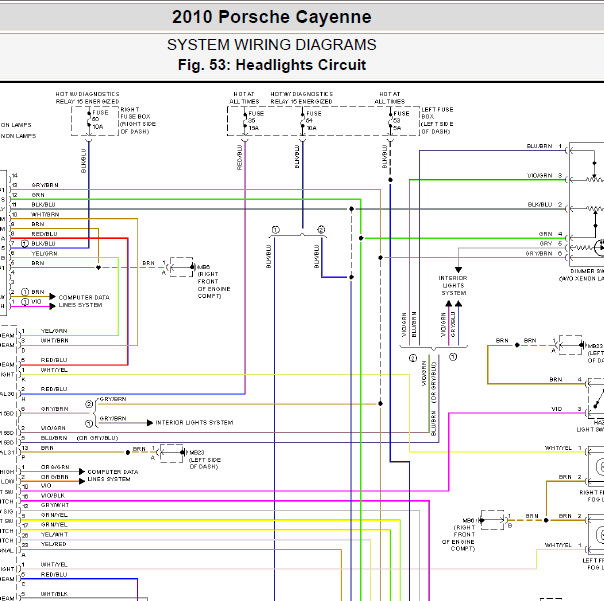The image size is (604, 601).
Task: Click the "LEFT FUSE BOX (LEFT SIDE OF DASH)" label
Action: pos(437,121)
